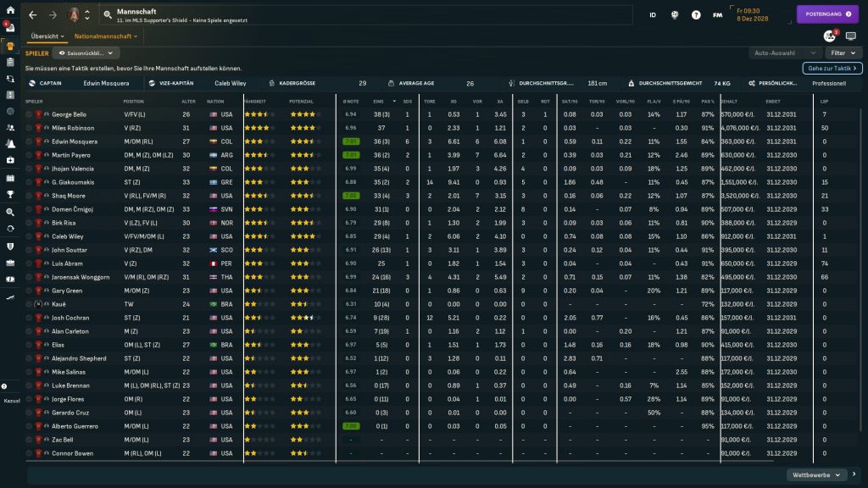Click the Posteingang button
This screenshot has height=488, width=868.
tap(827, 14)
